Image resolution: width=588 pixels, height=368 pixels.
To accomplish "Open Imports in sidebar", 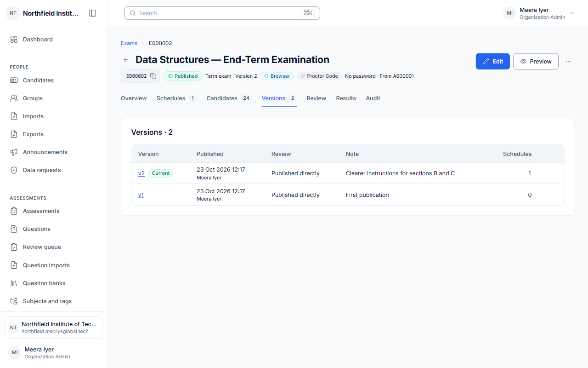I will (54, 116).
